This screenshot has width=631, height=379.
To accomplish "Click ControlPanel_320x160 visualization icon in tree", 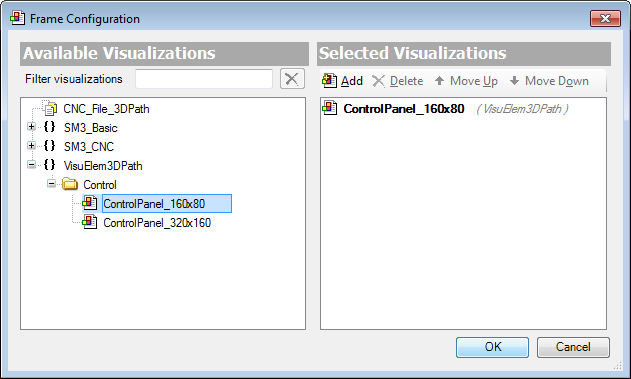I will click(90, 222).
